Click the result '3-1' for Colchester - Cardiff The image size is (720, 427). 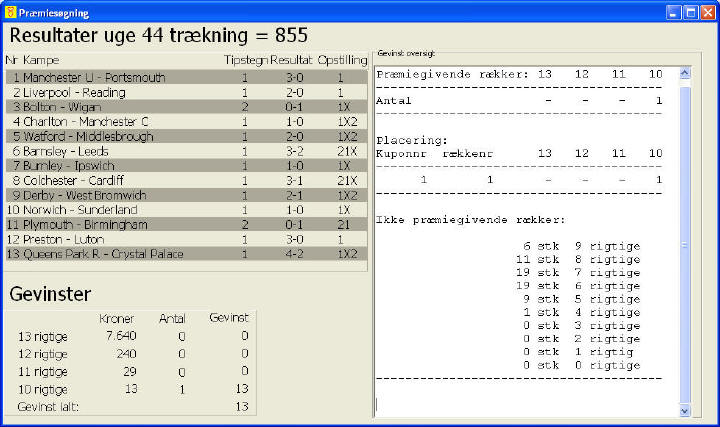[294, 180]
